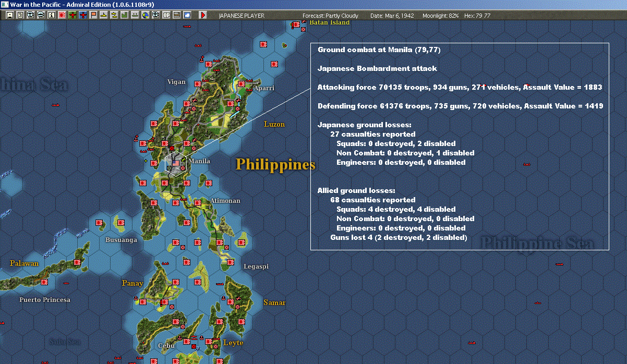Viewport: 627px width, 364px height.
Task: Click the orange flag toolbar icon
Action: [93, 15]
